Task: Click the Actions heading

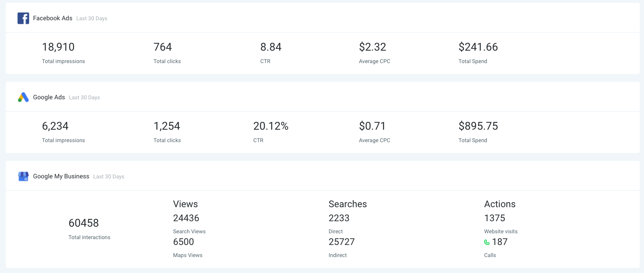Action: click(500, 204)
